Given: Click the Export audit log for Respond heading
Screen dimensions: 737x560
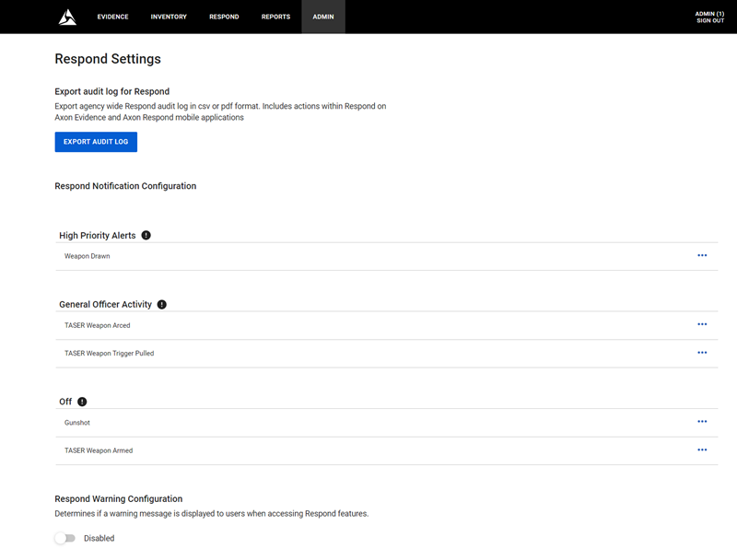Looking at the screenshot, I should point(111,91).
